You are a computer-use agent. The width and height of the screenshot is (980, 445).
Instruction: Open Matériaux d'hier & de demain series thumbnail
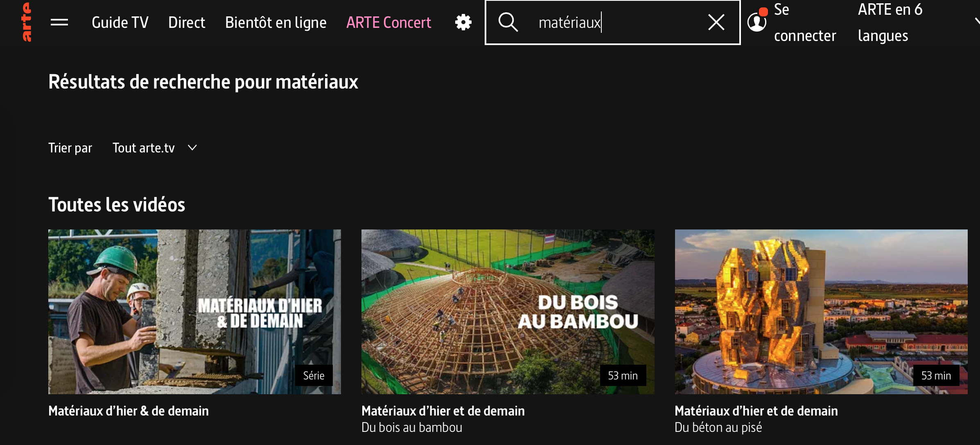[x=194, y=311]
